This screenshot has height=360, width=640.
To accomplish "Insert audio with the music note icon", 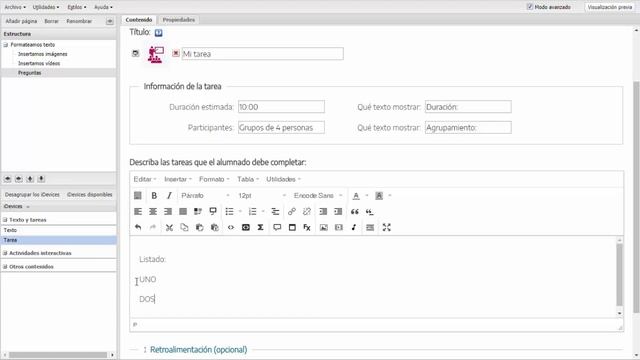I will pos(353,227).
